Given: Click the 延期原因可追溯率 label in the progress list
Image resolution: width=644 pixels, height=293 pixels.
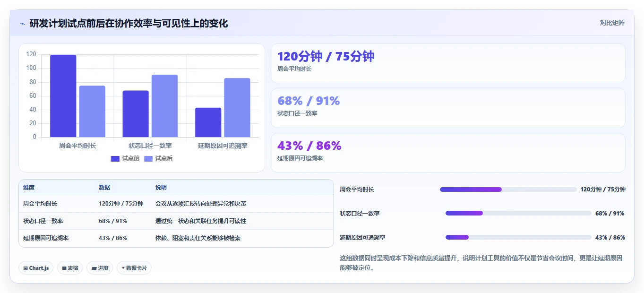Looking at the screenshot, I should tap(362, 238).
